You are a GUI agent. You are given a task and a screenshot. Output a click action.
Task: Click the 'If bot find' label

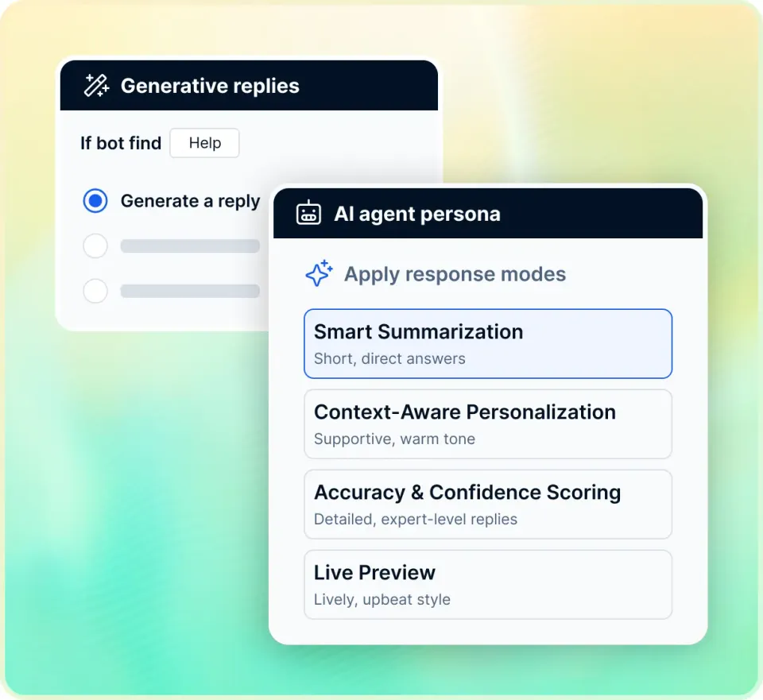[x=121, y=143]
